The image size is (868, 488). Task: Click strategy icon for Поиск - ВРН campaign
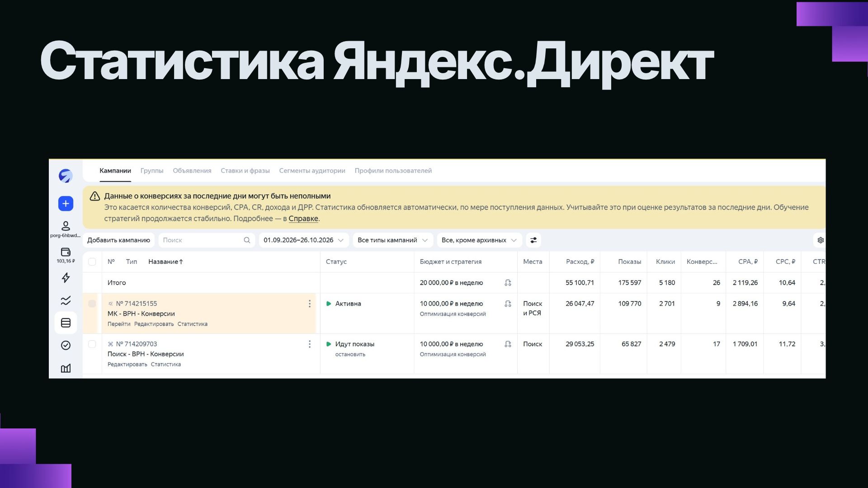click(x=508, y=344)
